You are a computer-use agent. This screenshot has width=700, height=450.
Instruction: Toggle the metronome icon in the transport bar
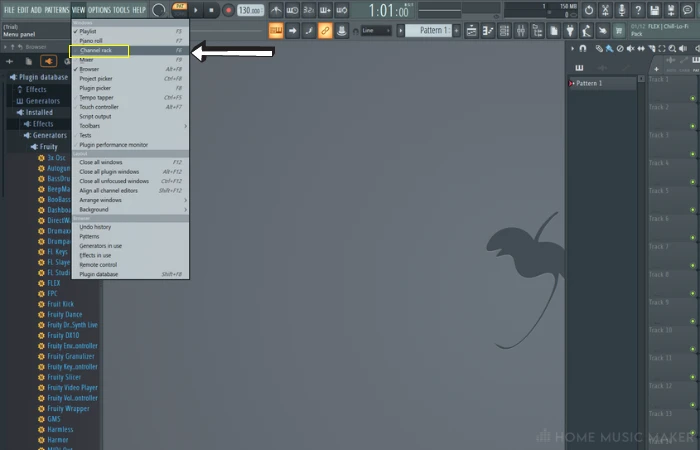pyautogui.click(x=276, y=10)
